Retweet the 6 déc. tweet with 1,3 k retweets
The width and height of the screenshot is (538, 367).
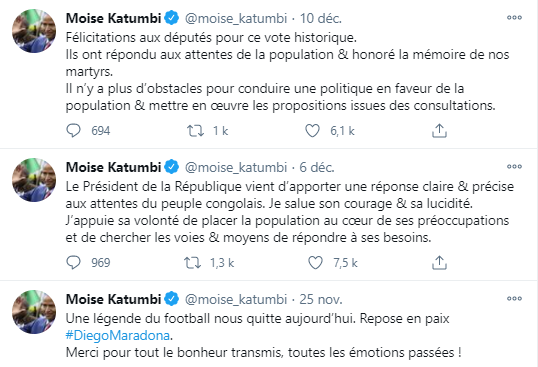(192, 263)
